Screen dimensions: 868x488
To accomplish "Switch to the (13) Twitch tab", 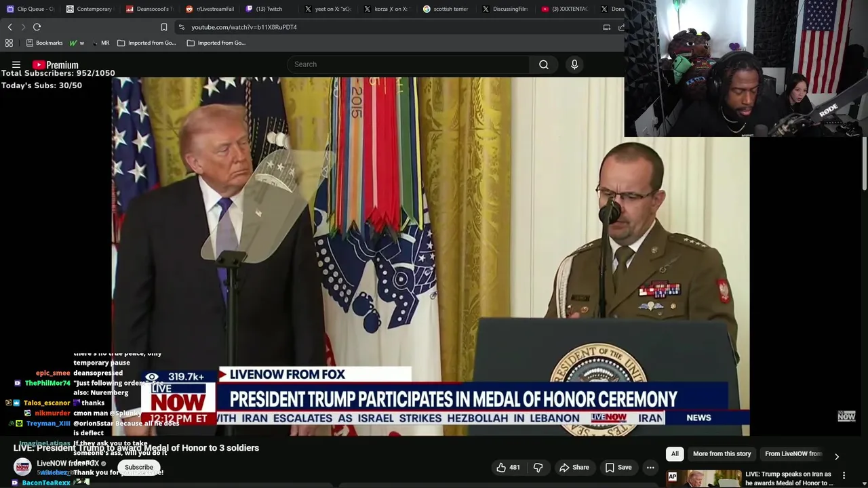I will 269,9.
